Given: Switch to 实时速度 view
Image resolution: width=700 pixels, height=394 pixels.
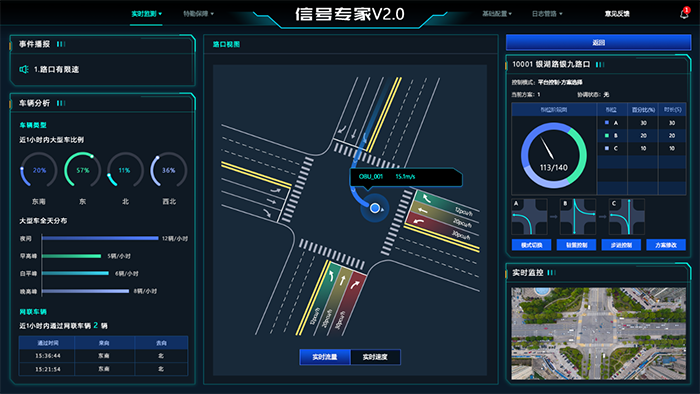Looking at the screenshot, I should 375,357.
